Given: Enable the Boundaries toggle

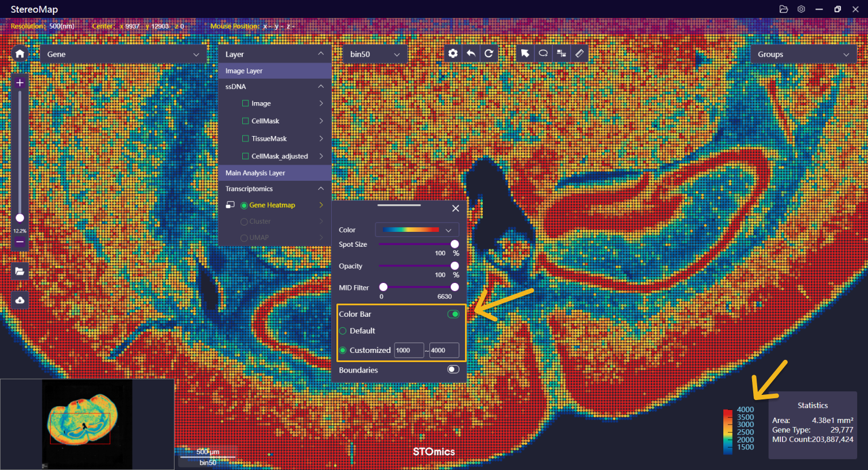Looking at the screenshot, I should (453, 370).
